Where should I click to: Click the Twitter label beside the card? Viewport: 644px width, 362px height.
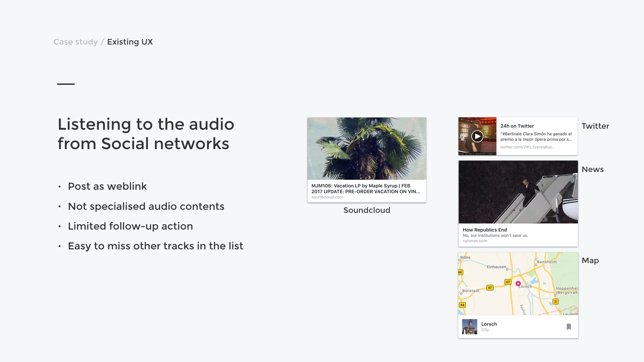(x=595, y=126)
